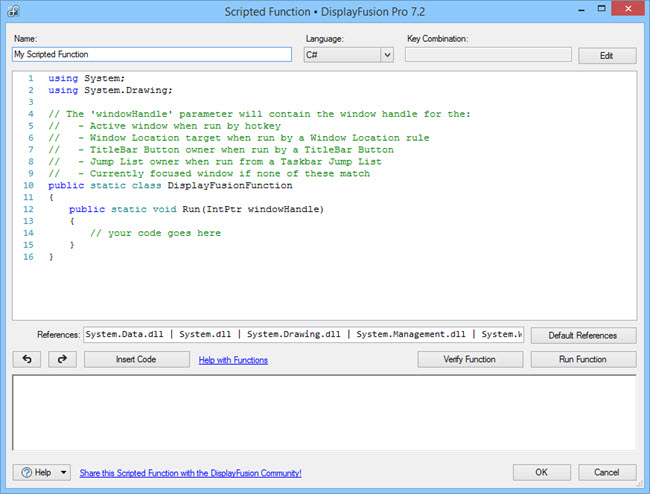Click the comment 'Active window when run by hotkey'
650x494 pixels.
(185, 126)
